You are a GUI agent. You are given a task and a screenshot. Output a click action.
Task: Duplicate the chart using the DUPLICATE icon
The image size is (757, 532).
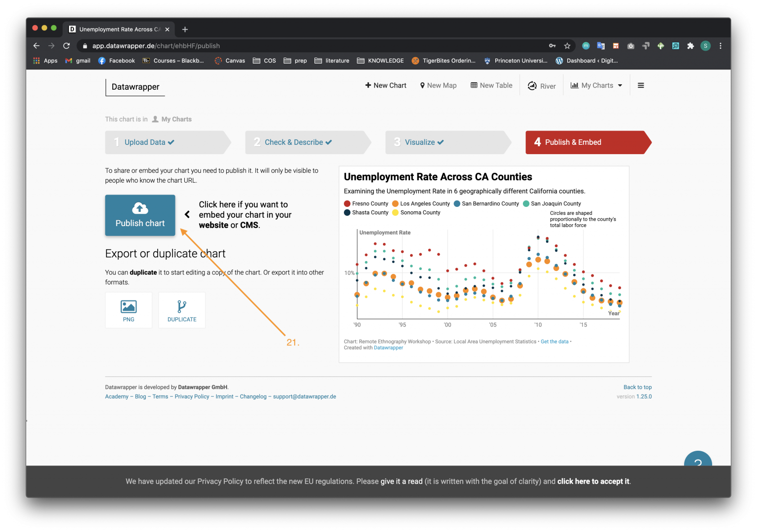point(181,306)
